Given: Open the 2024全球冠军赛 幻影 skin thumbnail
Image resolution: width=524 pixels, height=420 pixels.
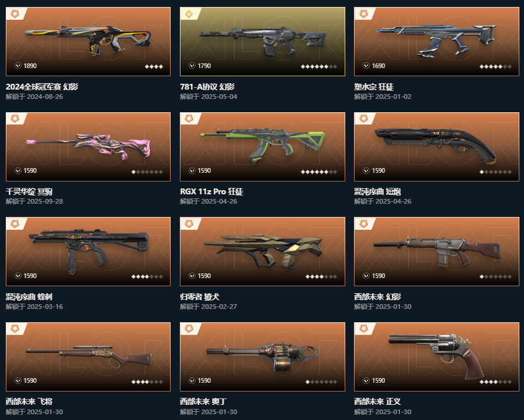Looking at the screenshot, I should click(x=88, y=42).
